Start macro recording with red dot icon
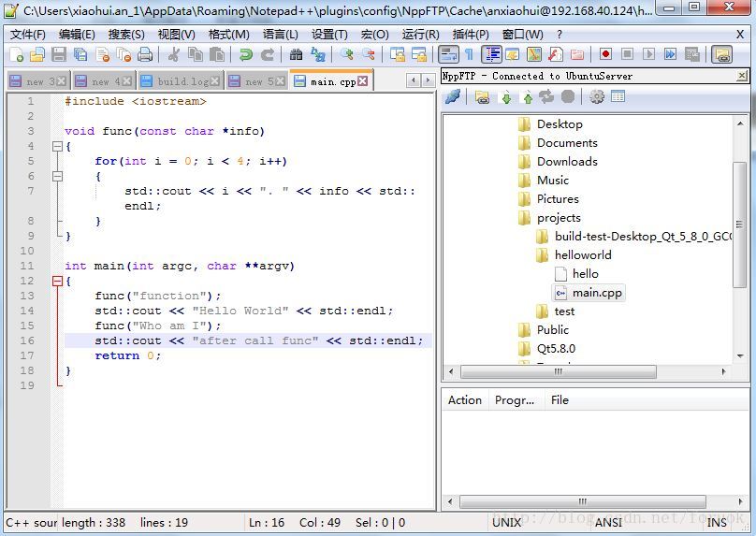Viewport: 756px width, 536px height. (x=605, y=55)
